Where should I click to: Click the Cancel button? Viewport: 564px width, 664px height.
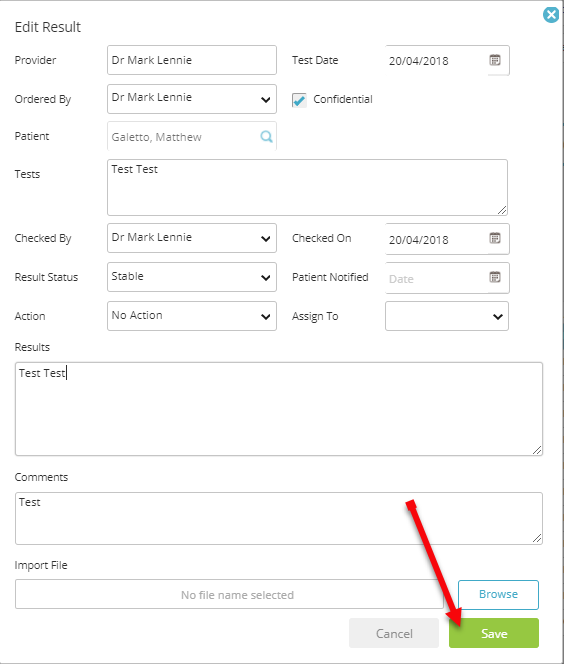coord(394,633)
